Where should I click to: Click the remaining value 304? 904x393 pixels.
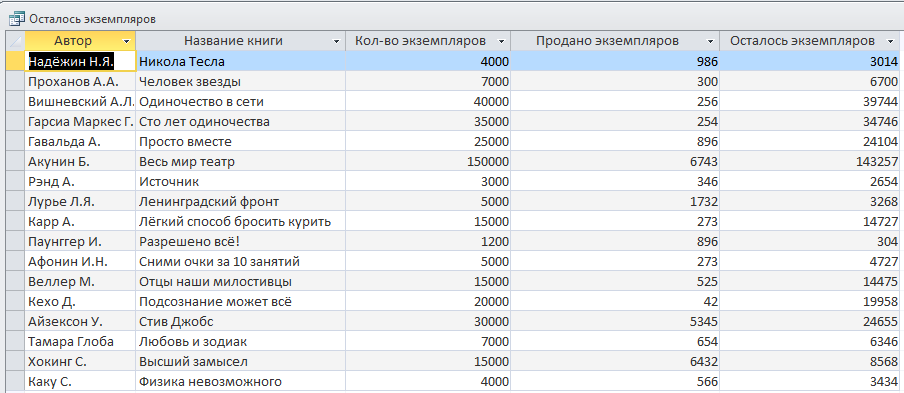click(887, 242)
